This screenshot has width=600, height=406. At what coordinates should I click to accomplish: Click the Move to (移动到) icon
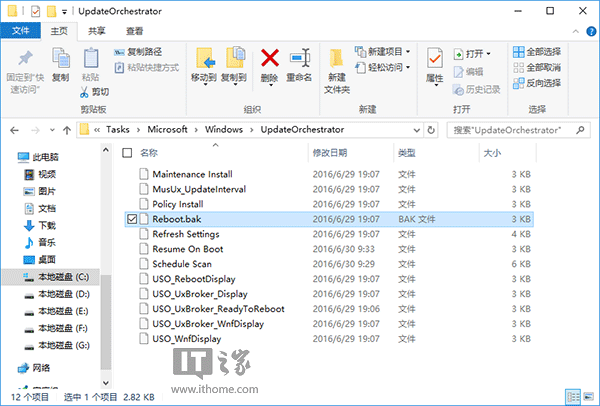click(205, 60)
